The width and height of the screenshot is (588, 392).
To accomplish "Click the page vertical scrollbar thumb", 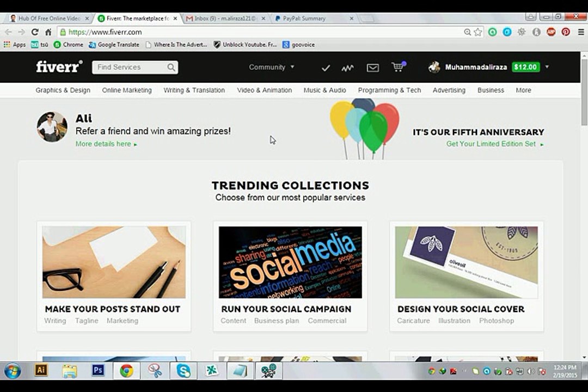I will pos(584,92).
